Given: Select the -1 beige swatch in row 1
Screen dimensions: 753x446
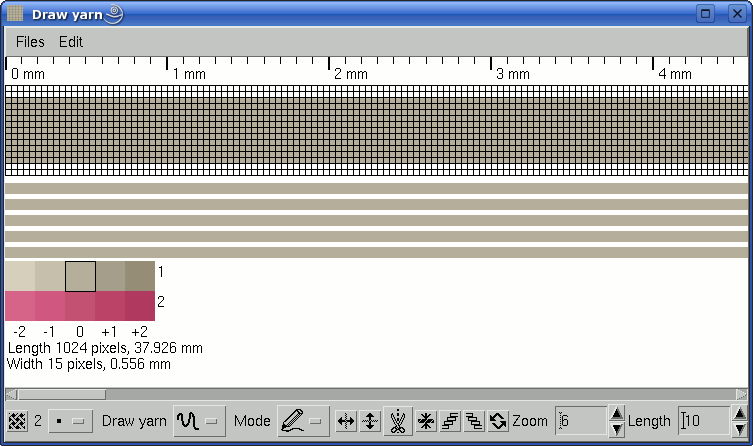Looking at the screenshot, I should point(50,276).
